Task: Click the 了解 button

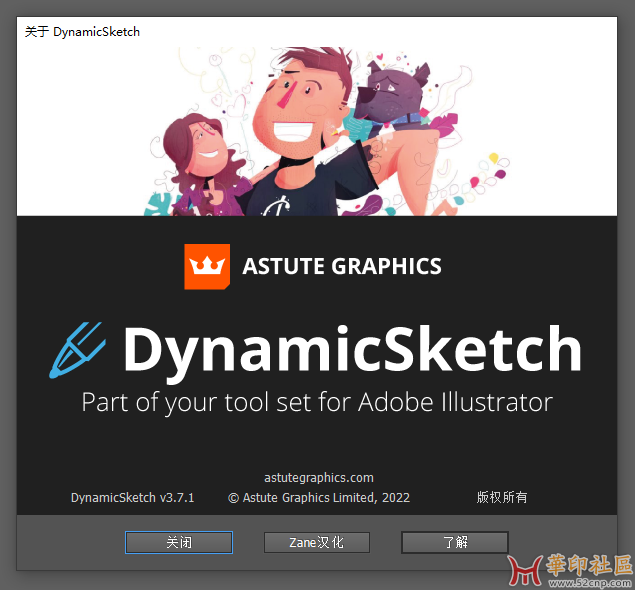Action: [455, 542]
